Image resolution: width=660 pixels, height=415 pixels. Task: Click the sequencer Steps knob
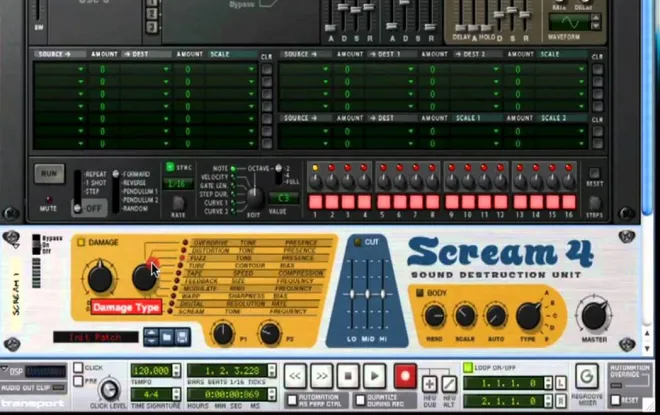594,203
